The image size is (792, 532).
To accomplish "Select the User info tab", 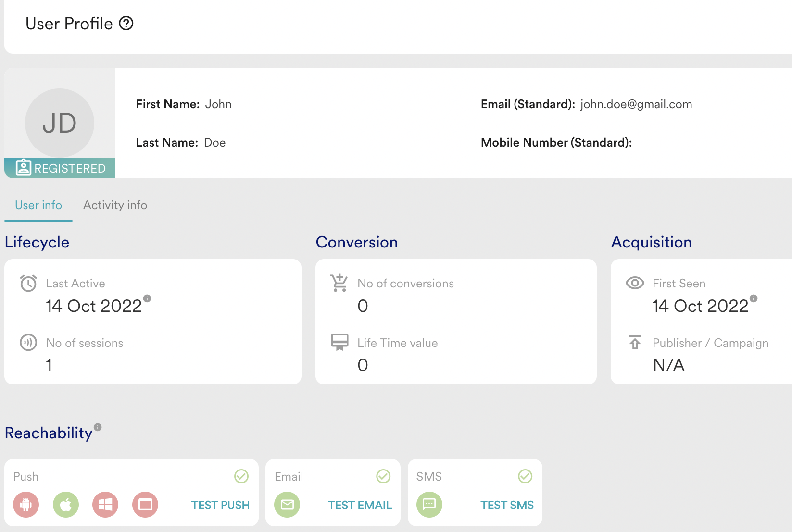I will [x=38, y=205].
